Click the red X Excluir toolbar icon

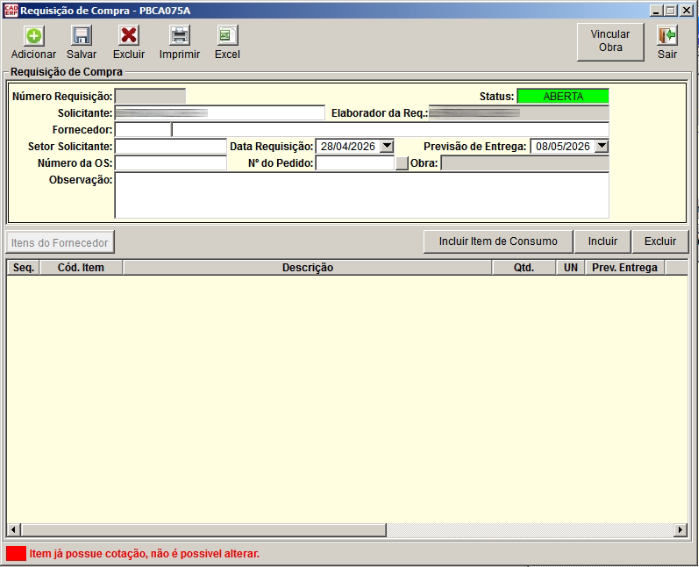tap(129, 36)
